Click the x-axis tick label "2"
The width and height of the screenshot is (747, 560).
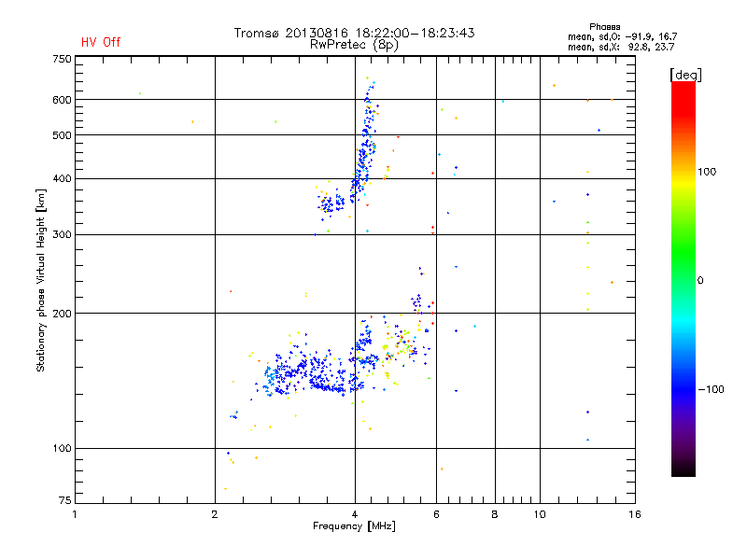coord(215,514)
